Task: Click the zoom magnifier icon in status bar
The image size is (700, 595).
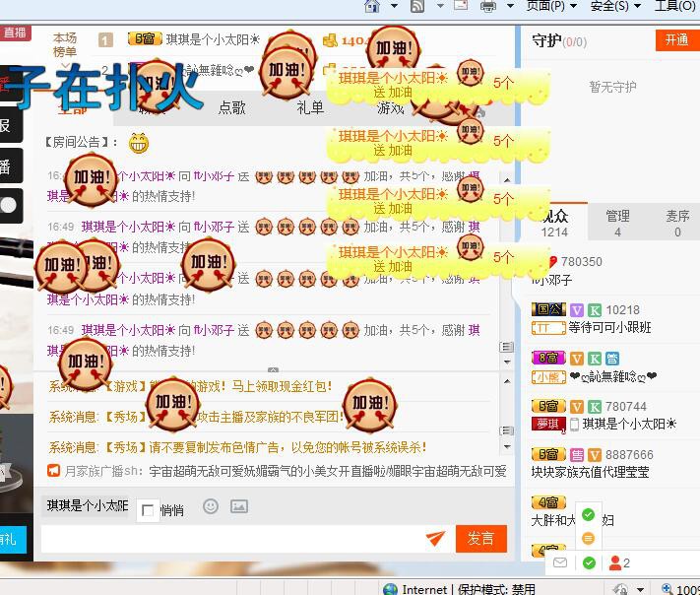Action: coord(667,589)
